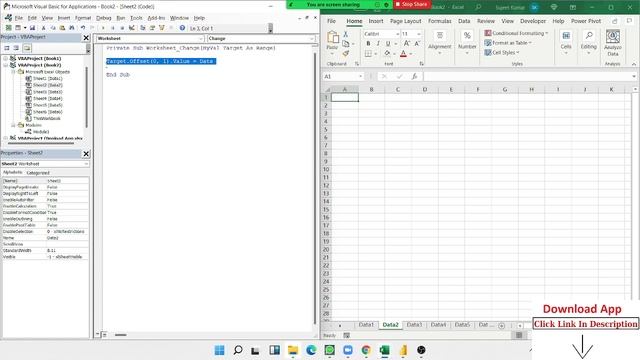The width and height of the screenshot is (640, 360).
Task: Click the Copy icon in VBA toolbar
Action: pos(53,28)
